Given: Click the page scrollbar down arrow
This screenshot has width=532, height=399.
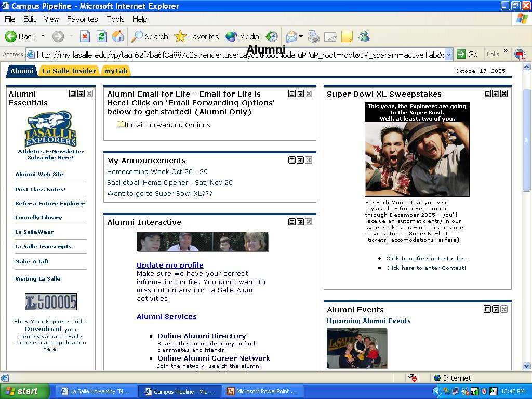Looking at the screenshot, I should 527,366.
